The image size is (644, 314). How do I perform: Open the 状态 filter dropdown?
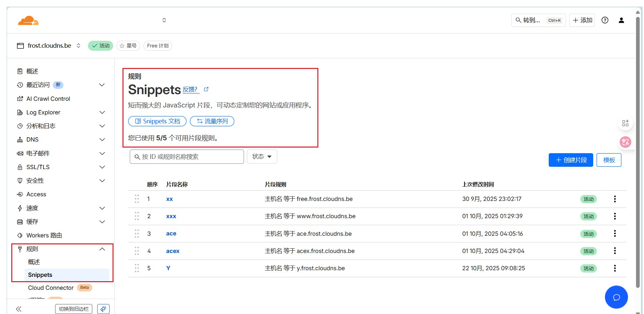tap(262, 157)
